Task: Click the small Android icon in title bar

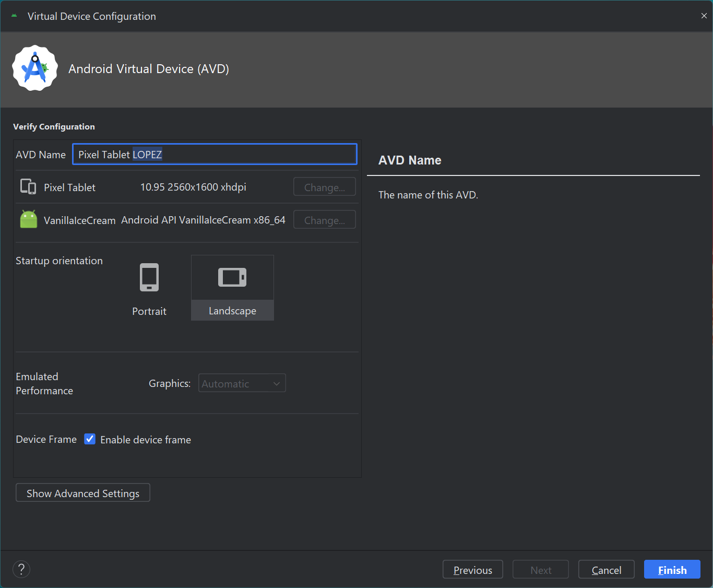Action: coord(14,16)
